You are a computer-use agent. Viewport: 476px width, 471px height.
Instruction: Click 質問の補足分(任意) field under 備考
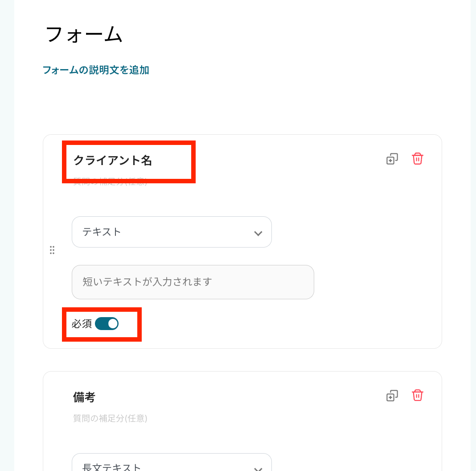coord(110,418)
